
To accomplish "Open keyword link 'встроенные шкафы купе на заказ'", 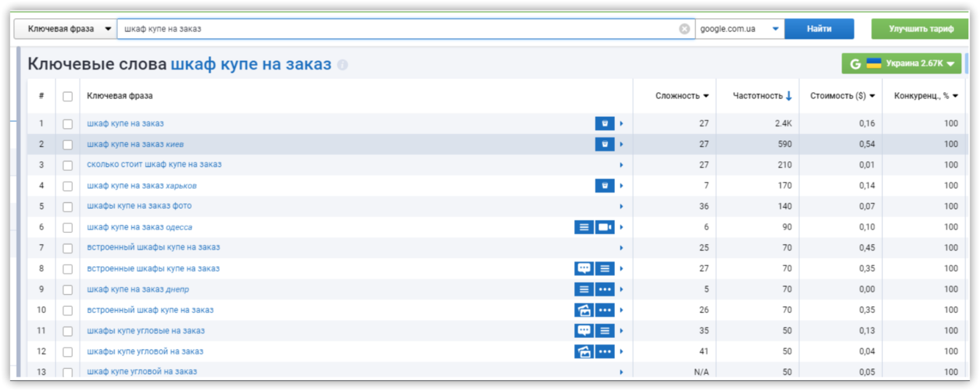I will click(153, 268).
